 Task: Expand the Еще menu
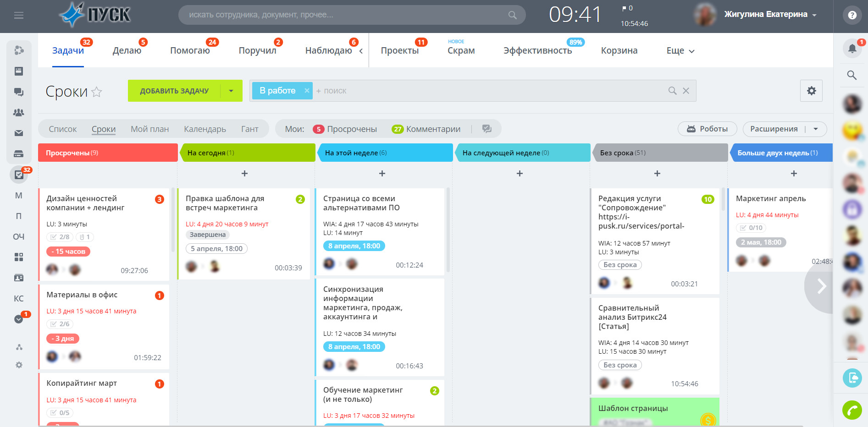(680, 50)
